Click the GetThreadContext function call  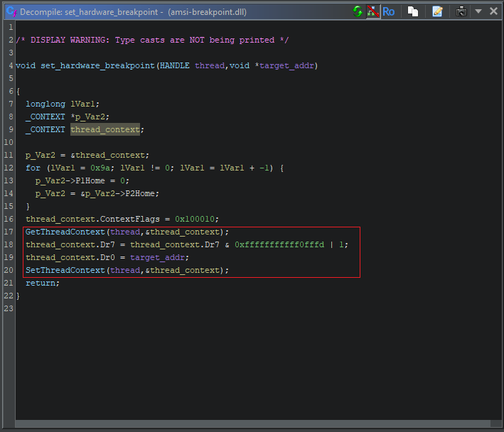(65, 232)
